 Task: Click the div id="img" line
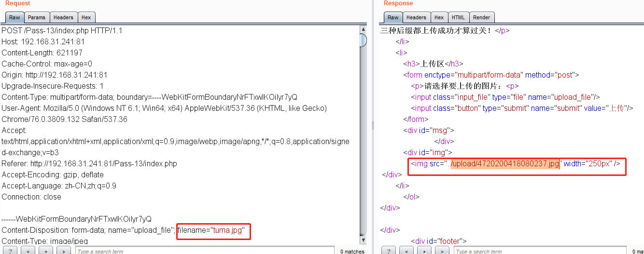(427, 152)
